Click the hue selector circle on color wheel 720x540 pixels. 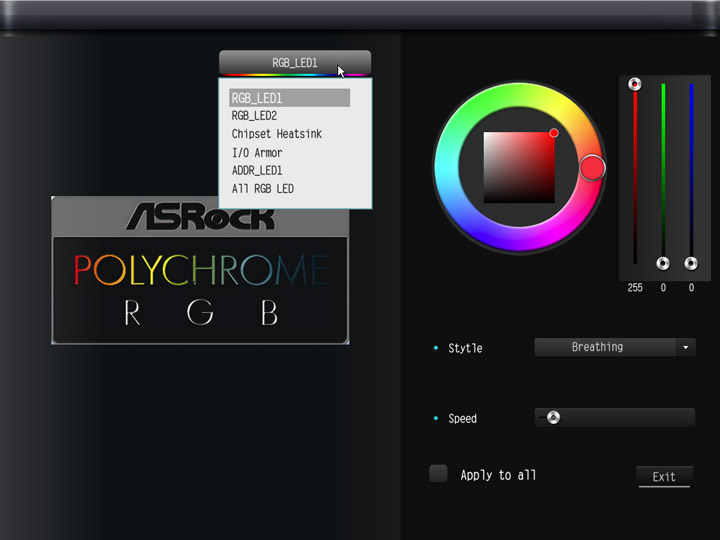tap(592, 168)
